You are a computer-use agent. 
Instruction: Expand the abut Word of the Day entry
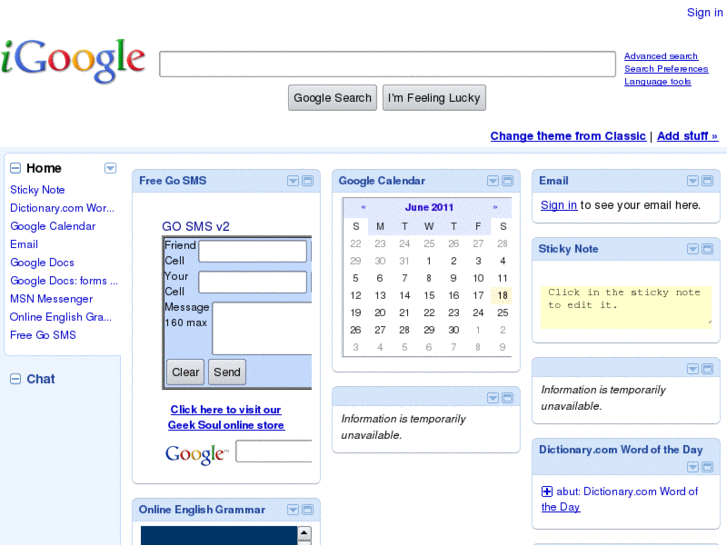tap(547, 491)
